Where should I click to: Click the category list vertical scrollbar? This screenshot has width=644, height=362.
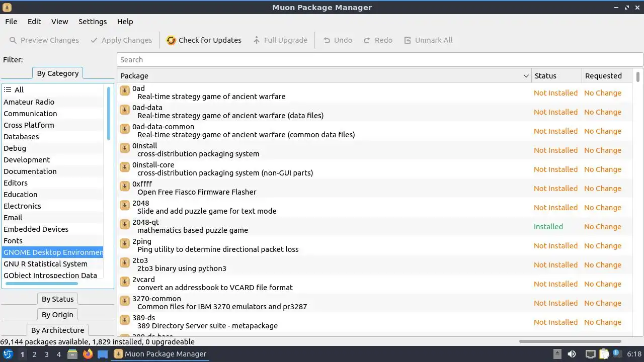[108, 113]
